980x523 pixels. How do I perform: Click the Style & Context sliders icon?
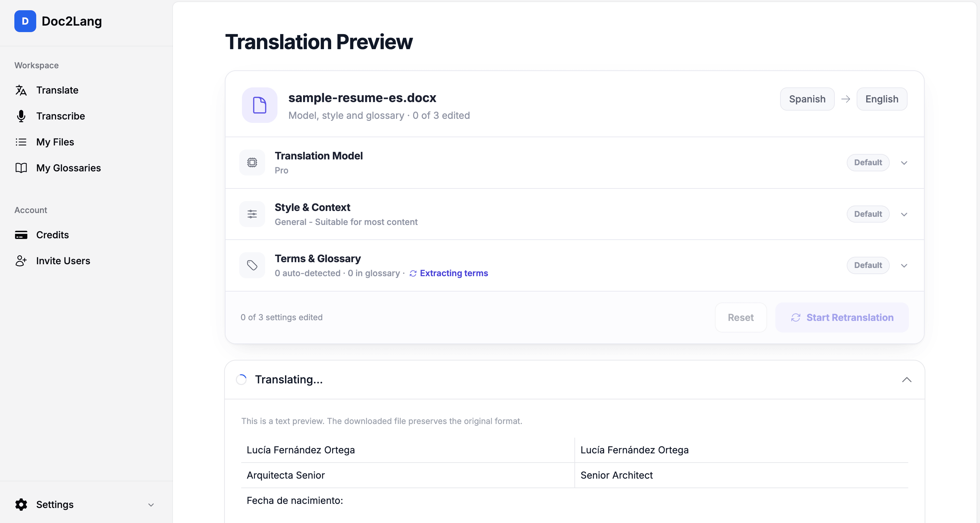point(252,214)
